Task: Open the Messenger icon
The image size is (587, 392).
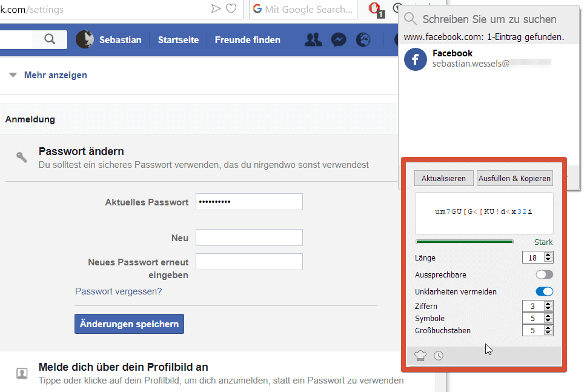Action: coord(339,40)
